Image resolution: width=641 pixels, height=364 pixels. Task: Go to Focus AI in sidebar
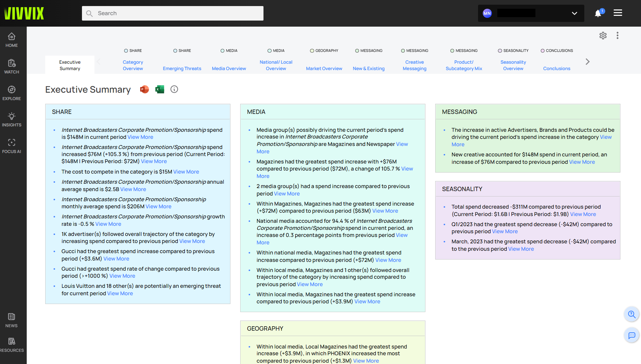11,146
